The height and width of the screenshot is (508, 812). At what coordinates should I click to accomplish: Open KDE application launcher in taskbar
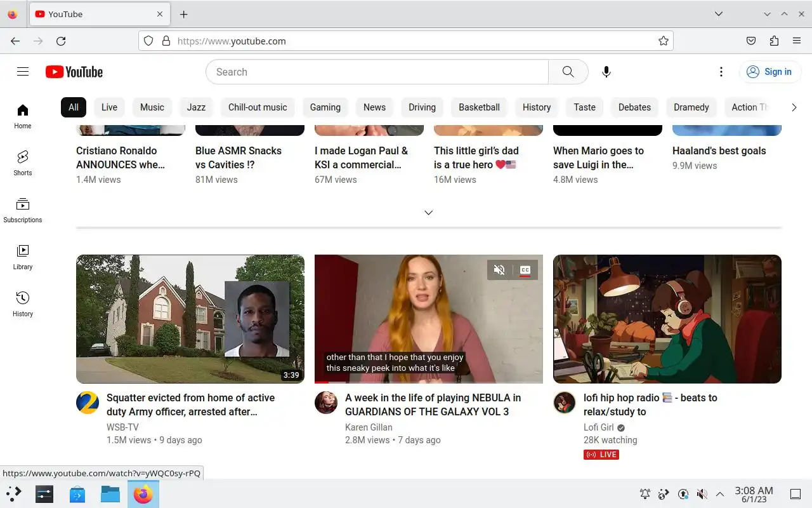click(x=14, y=494)
